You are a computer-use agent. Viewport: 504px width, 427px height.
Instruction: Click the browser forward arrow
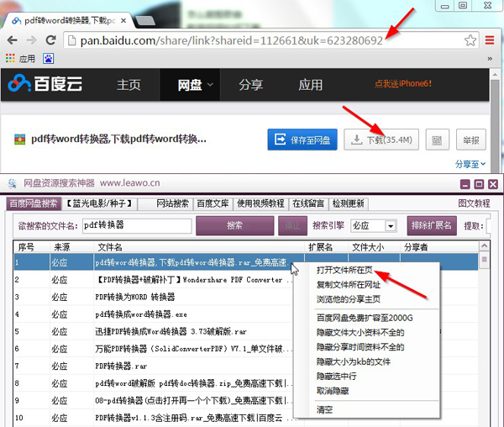(x=31, y=40)
